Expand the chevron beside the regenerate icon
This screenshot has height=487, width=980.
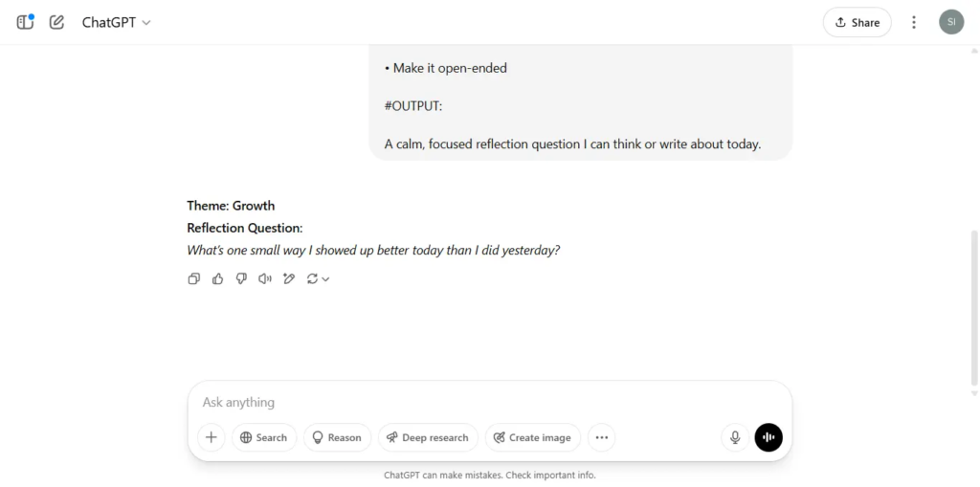pyautogui.click(x=325, y=279)
